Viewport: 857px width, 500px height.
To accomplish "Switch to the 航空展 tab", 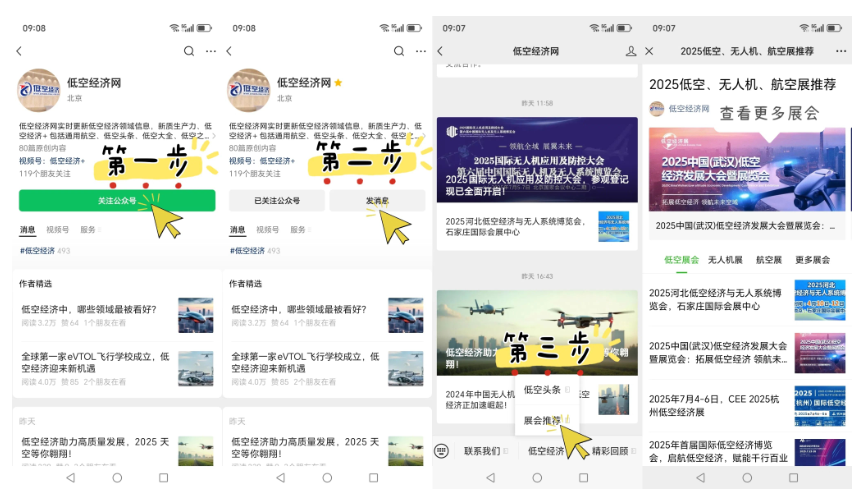I will pos(768,260).
